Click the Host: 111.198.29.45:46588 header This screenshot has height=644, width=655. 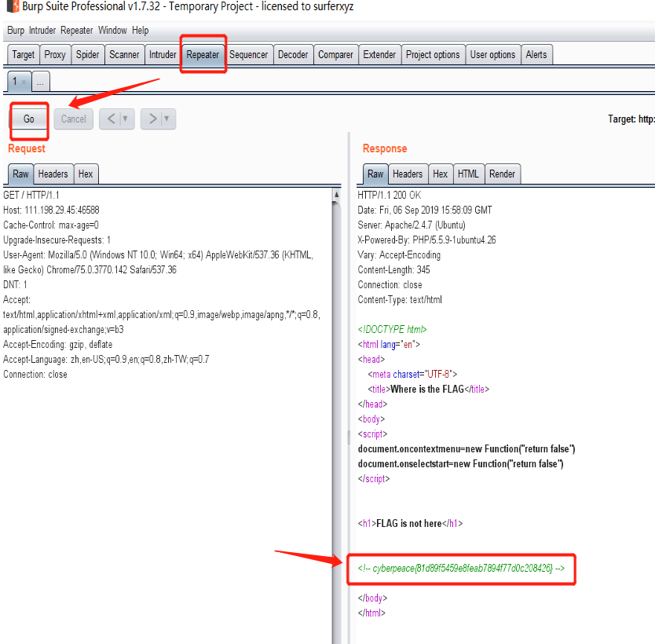tap(51, 210)
